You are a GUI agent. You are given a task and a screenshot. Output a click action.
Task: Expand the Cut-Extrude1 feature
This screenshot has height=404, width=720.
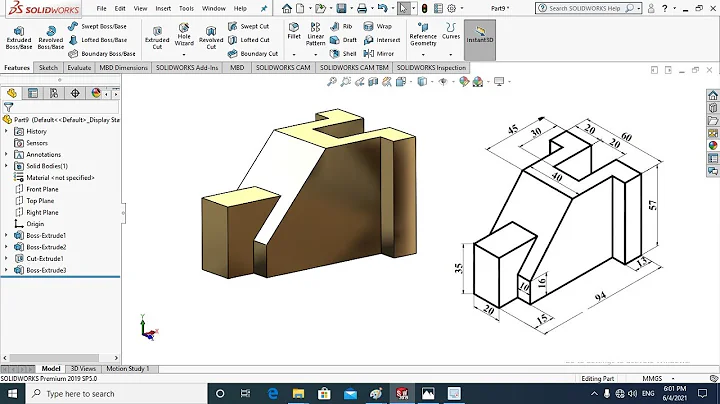coord(6,258)
